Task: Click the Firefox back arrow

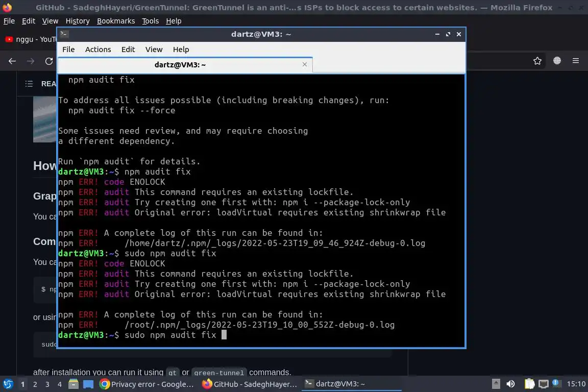Action: click(x=12, y=61)
